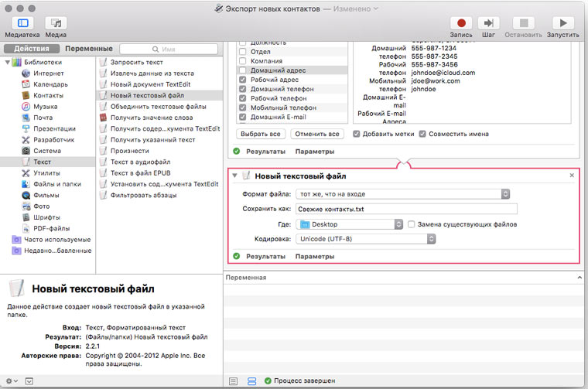This screenshot has height=389, width=588.
Task: Click the Имя search field
Action: pyautogui.click(x=169, y=49)
